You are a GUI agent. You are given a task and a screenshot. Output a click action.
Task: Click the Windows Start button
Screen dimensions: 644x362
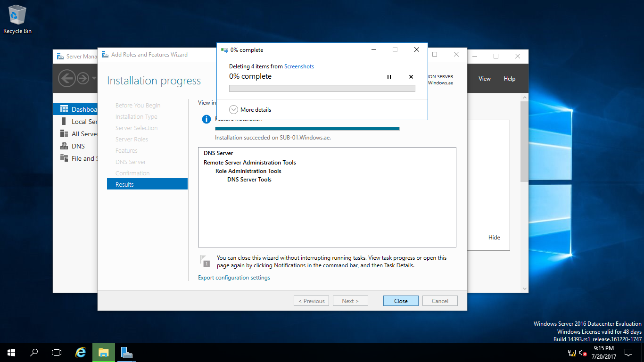click(x=11, y=353)
